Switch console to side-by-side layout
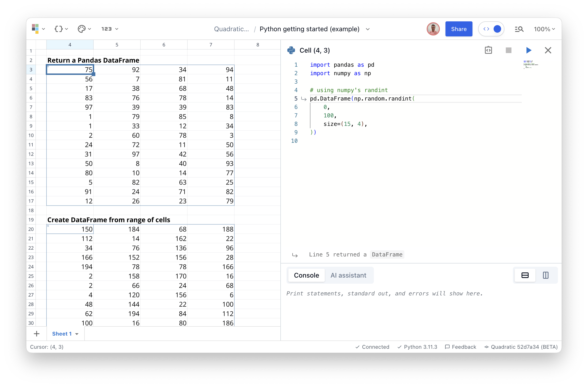Screen dimensions: 588x387 point(545,275)
